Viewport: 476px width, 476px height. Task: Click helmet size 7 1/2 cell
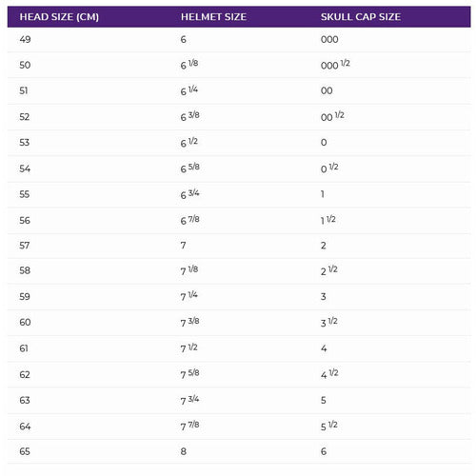coord(189,348)
